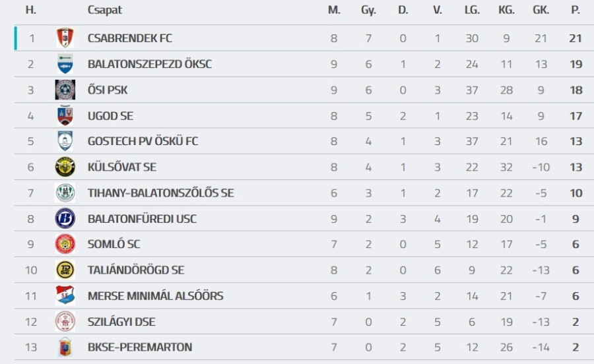
Task: Click the Csapat column header
Action: [104, 10]
